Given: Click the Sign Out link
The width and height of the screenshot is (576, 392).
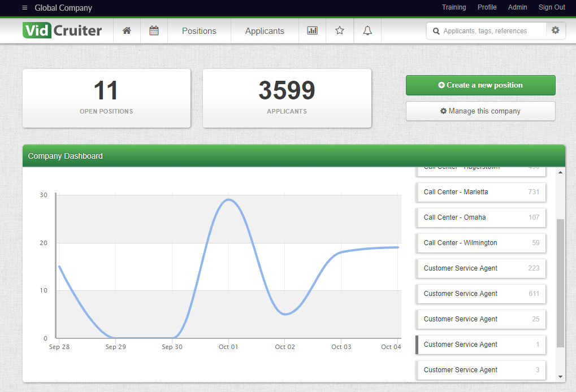Looking at the screenshot, I should (x=552, y=7).
